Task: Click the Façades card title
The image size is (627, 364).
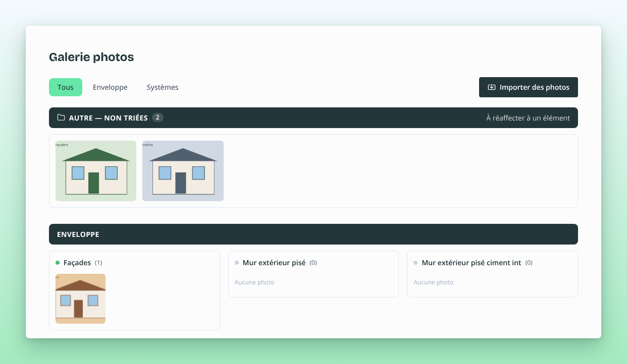Action: coord(77,263)
